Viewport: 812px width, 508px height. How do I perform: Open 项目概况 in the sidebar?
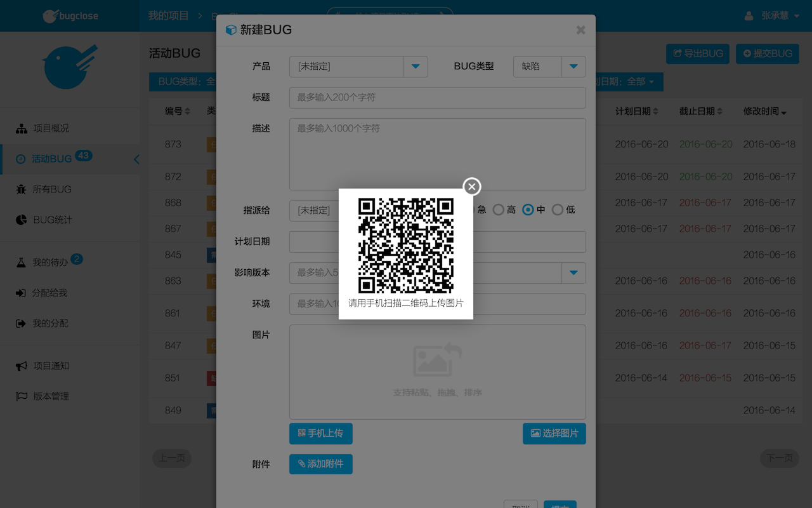tap(70, 128)
